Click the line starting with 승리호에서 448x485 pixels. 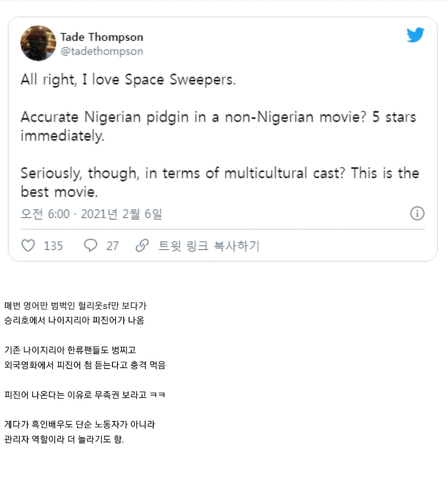click(x=74, y=321)
